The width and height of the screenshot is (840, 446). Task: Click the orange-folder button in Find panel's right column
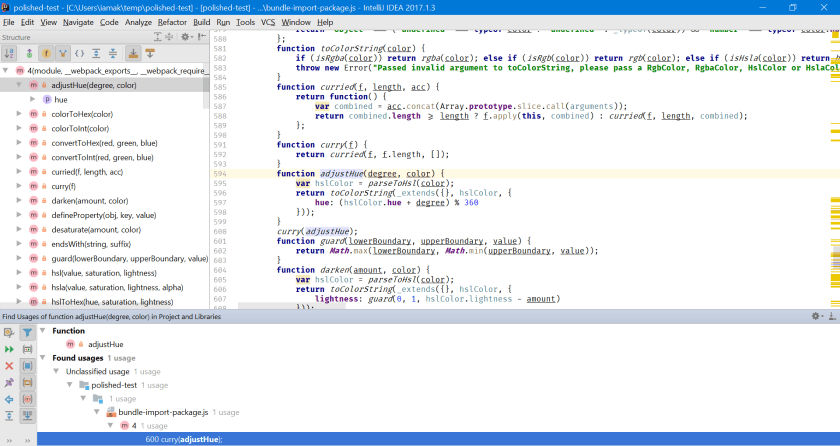click(27, 382)
